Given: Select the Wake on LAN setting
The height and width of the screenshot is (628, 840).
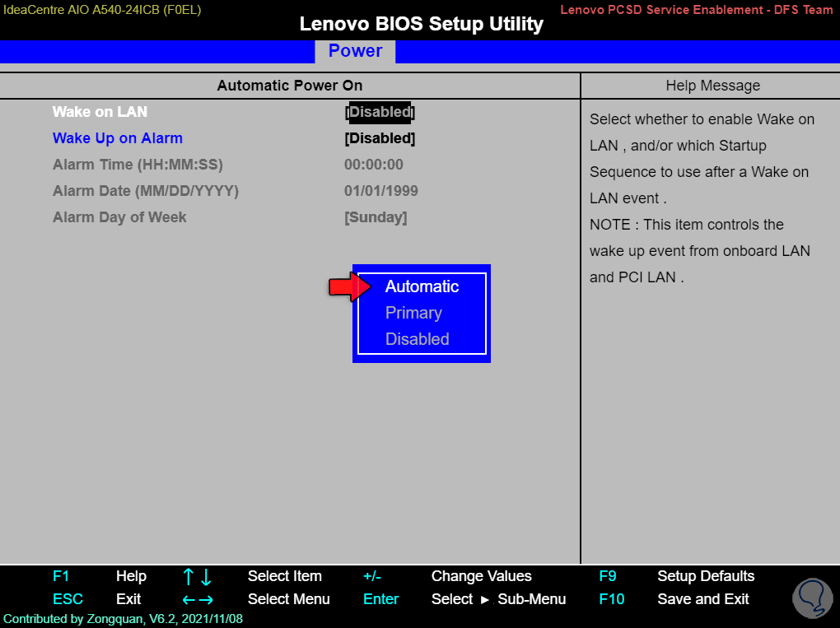Looking at the screenshot, I should 100,112.
